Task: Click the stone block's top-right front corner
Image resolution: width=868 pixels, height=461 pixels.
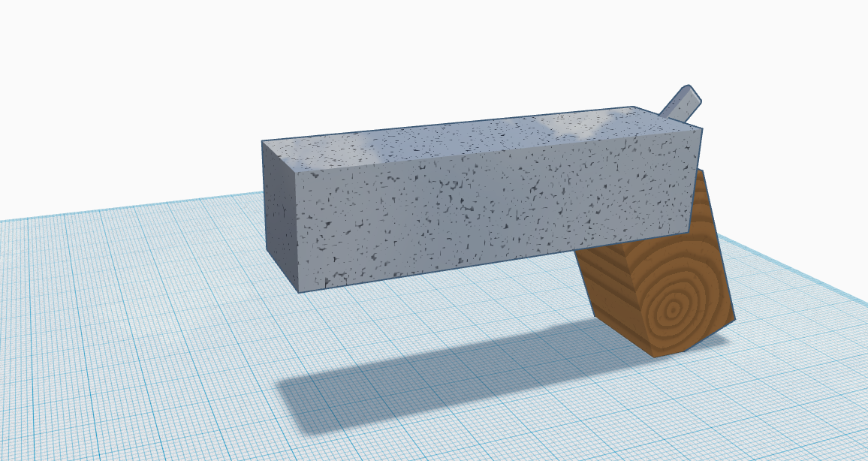Action: pyautogui.click(x=702, y=129)
